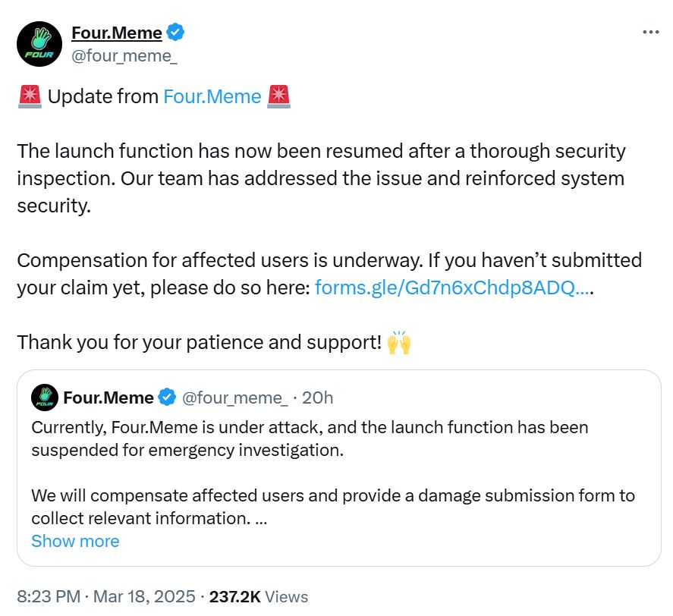Click the 20h timestamp in the quoted tweet
Screen dimensions: 673x616
(318, 398)
